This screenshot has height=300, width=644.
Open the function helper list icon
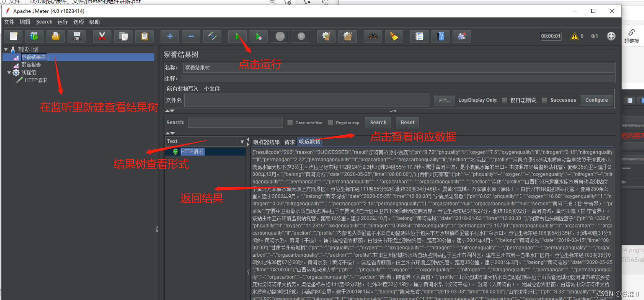click(419, 36)
